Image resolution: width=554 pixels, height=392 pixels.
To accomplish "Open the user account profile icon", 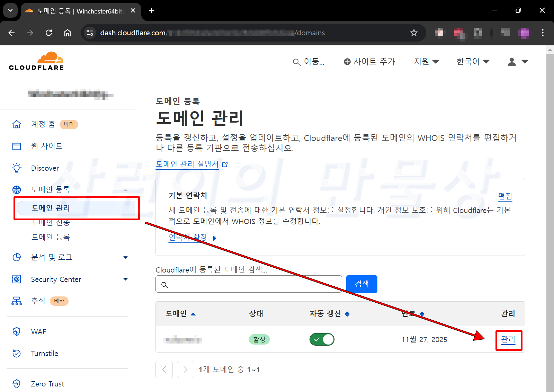I will pos(512,62).
